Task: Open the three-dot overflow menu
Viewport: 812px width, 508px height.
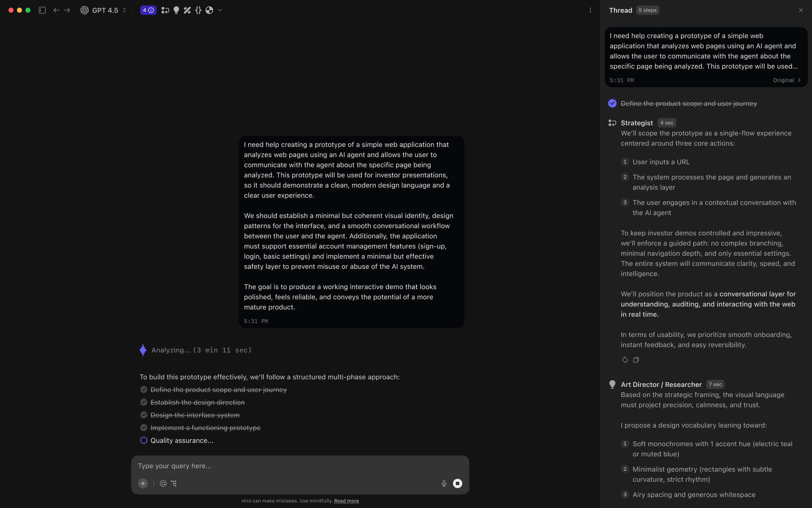Action: coord(591,10)
